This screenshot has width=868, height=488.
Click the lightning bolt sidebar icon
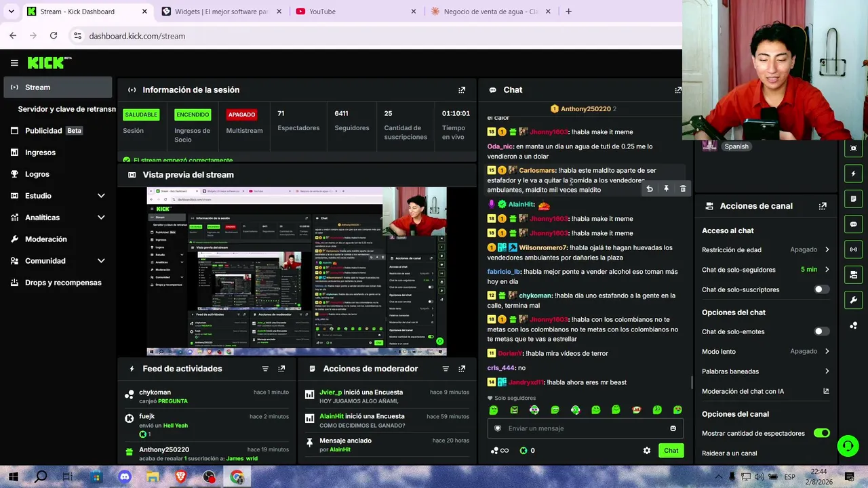(x=854, y=174)
